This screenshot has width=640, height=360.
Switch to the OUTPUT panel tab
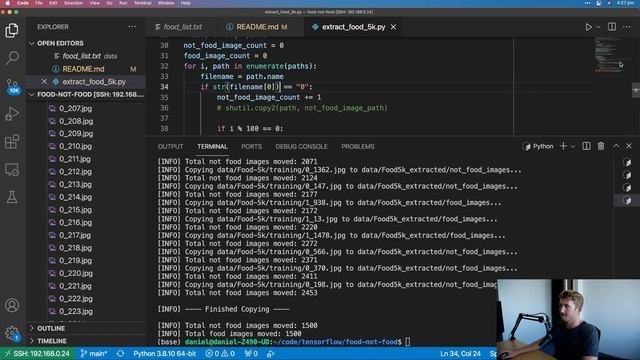click(171, 147)
